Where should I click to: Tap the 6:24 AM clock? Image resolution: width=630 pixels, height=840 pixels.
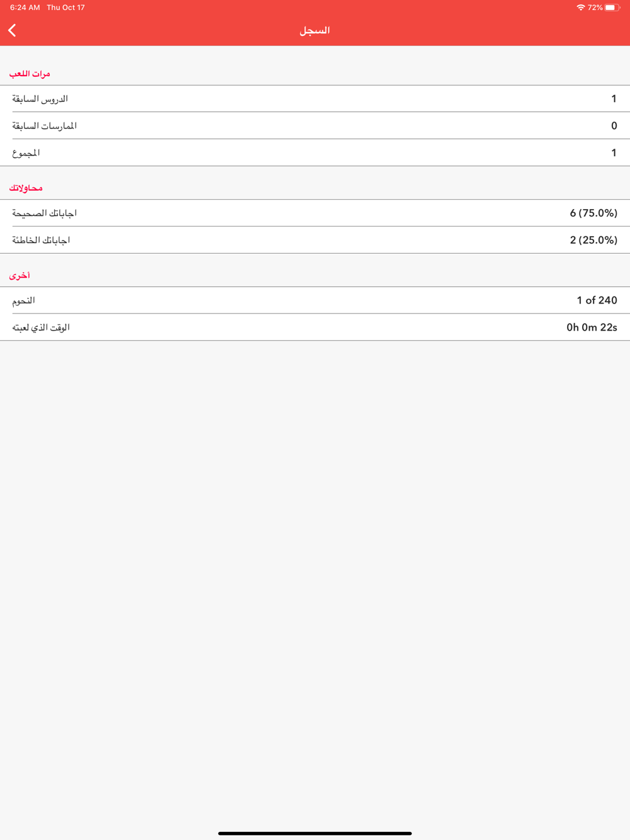tap(25, 8)
